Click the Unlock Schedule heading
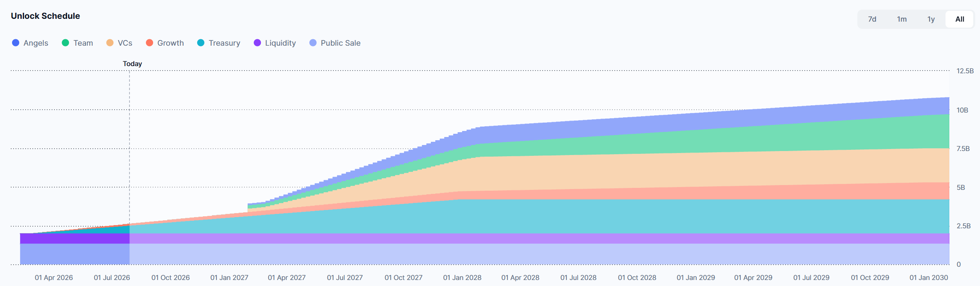The width and height of the screenshot is (980, 286). coord(45,16)
